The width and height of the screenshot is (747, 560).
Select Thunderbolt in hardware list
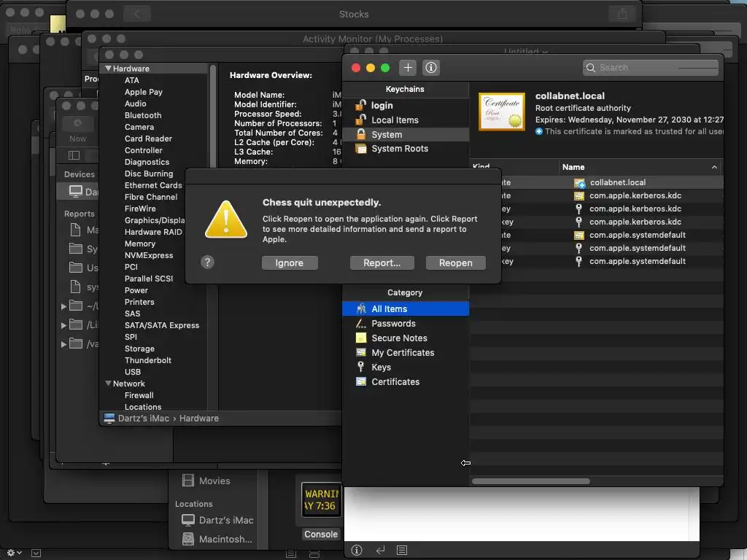point(147,360)
